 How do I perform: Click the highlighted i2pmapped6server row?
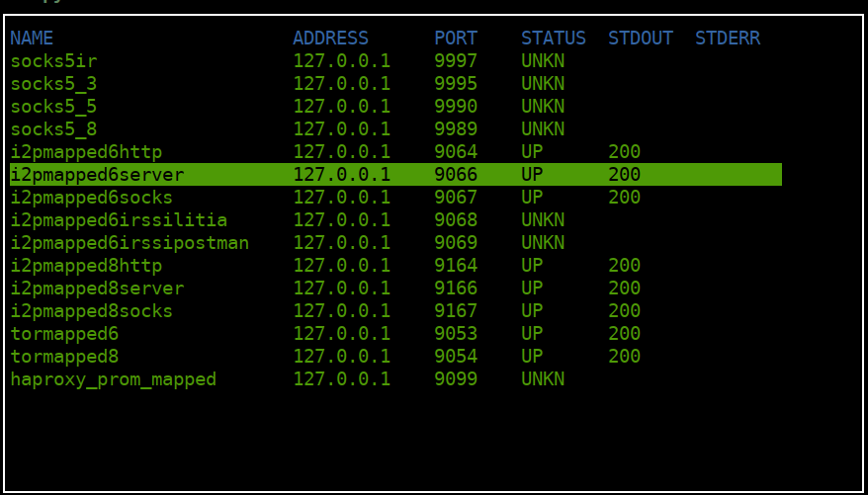point(395,174)
